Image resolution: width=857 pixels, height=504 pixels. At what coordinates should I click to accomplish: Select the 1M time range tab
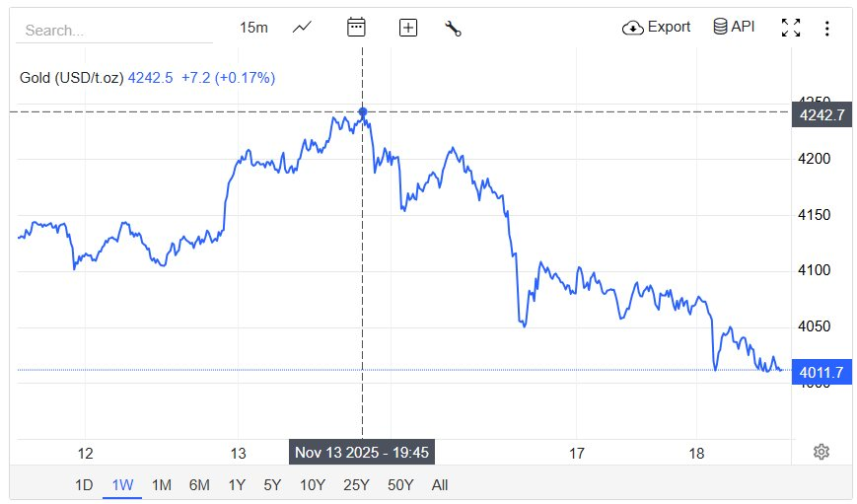162,485
